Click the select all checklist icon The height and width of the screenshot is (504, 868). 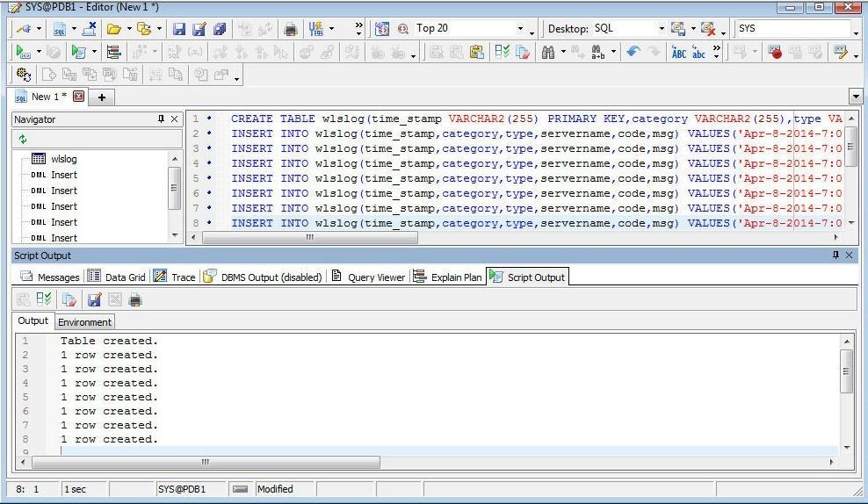[503, 52]
